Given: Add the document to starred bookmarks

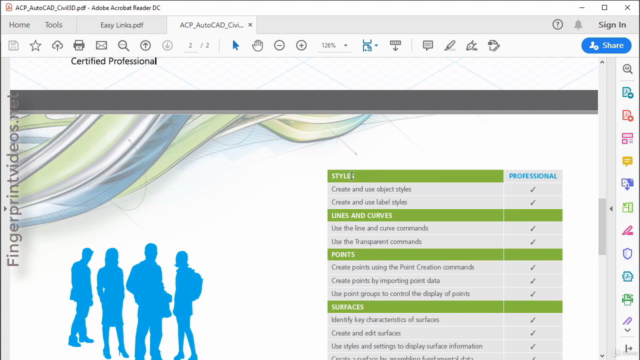Looking at the screenshot, I should (36, 45).
